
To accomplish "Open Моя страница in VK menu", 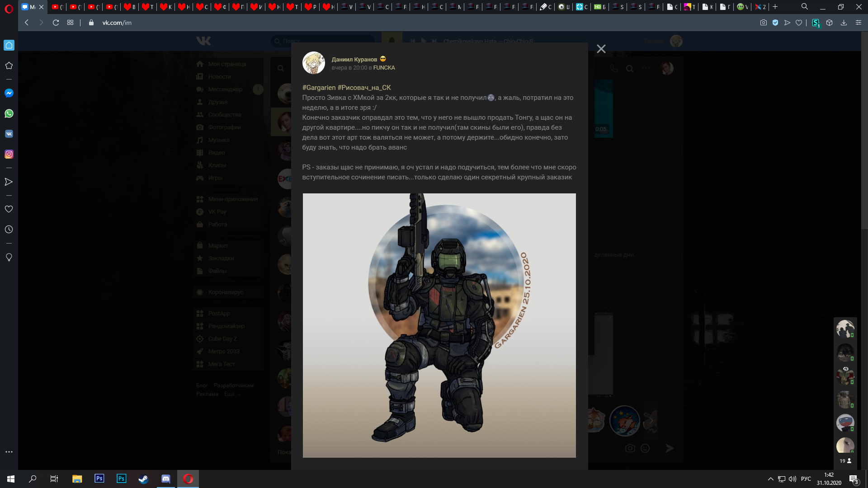I will 228,64.
